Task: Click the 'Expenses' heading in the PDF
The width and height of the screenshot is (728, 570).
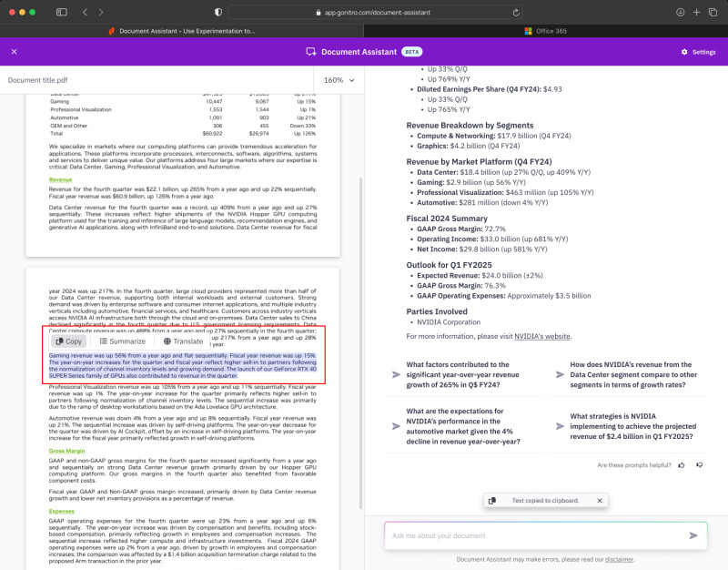Action: [62, 511]
